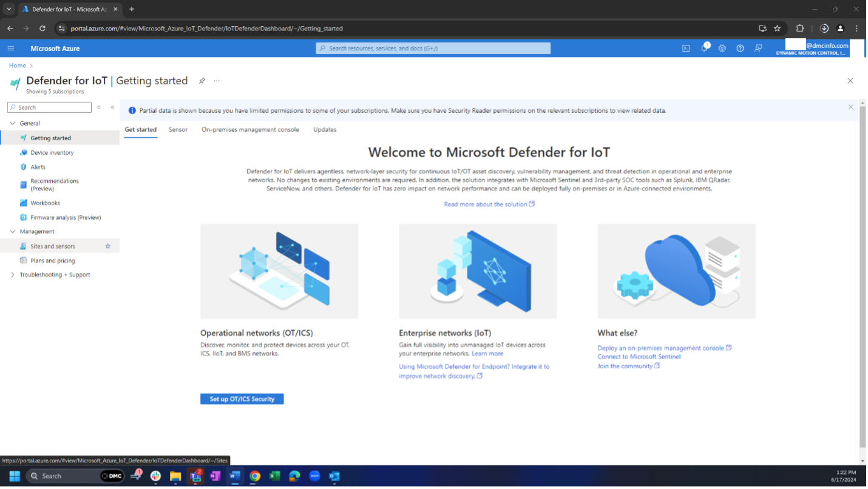Go back in Chrome
868x489 pixels.
tap(10, 29)
